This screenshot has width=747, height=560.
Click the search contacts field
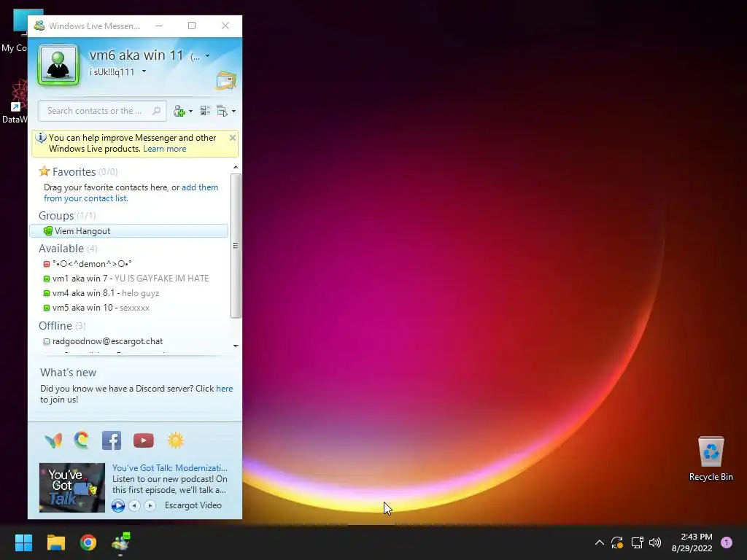click(x=102, y=111)
